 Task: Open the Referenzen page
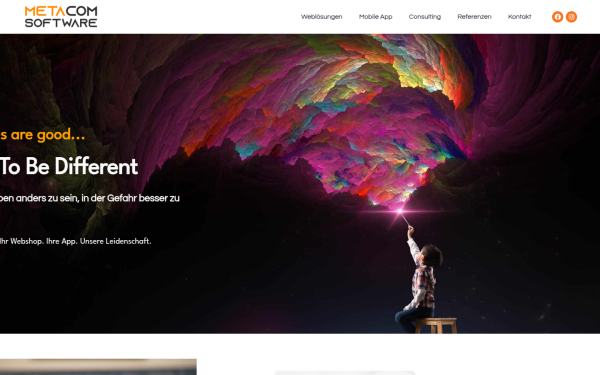tap(474, 17)
